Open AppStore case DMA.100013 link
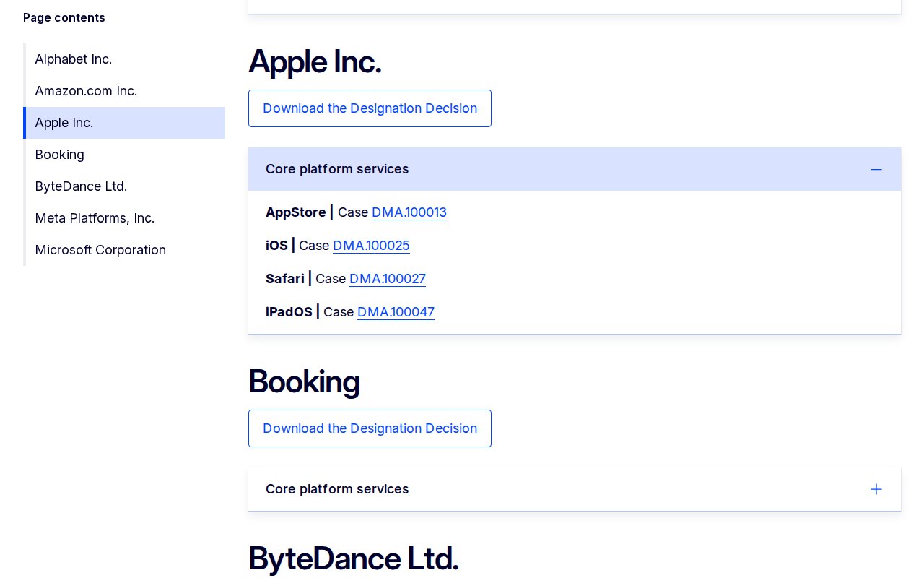 click(x=409, y=212)
